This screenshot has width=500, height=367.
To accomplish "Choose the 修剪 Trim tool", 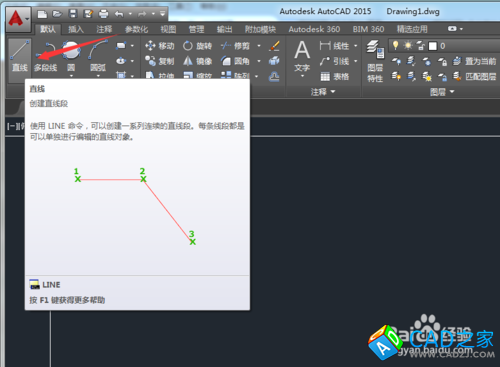I will point(235,46).
